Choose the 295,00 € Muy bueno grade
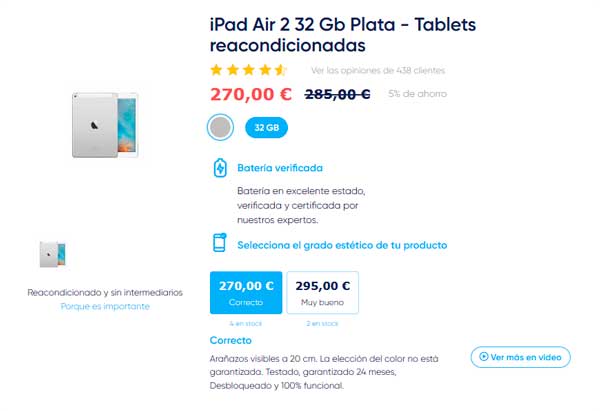This screenshot has height=411, width=600. 323,293
